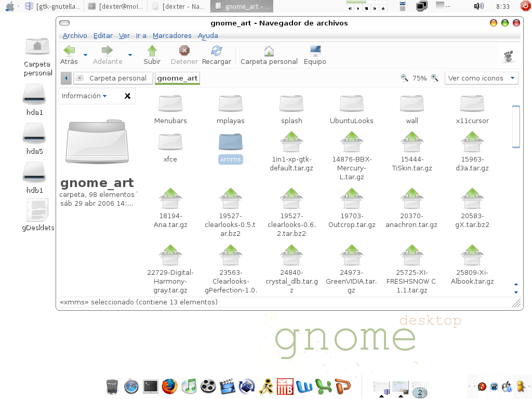The width and height of the screenshot is (532, 399).
Task: Click the gnome_art path button
Action: coord(177,78)
